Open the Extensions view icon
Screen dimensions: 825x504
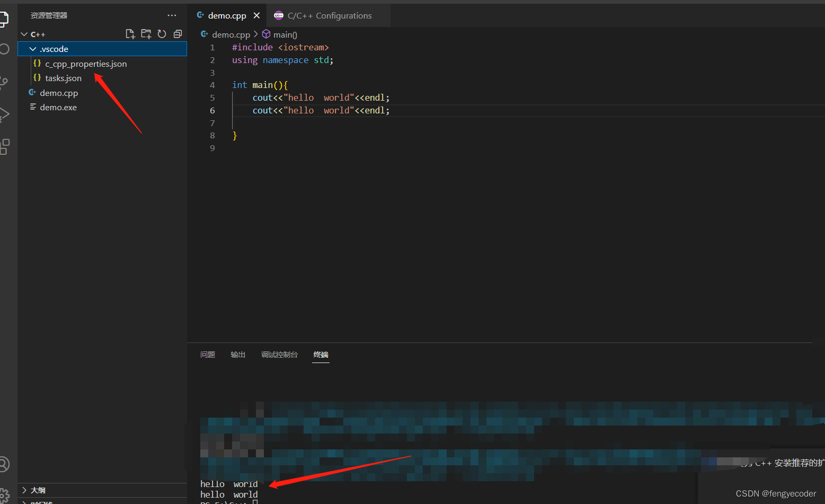4,146
